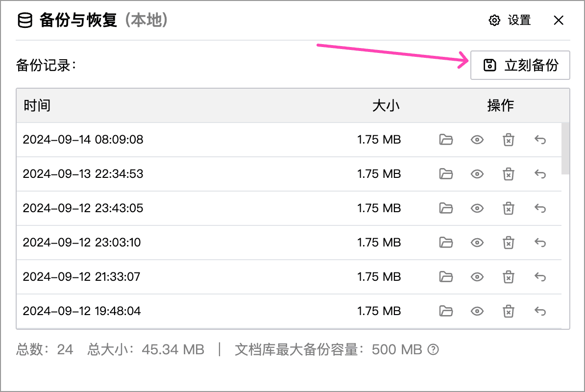Restore the 2024-09-12 23:03:10 backup

point(540,243)
